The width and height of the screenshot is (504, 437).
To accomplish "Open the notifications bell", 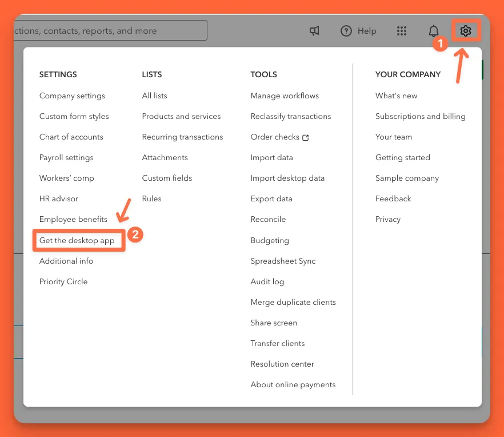I will click(434, 31).
